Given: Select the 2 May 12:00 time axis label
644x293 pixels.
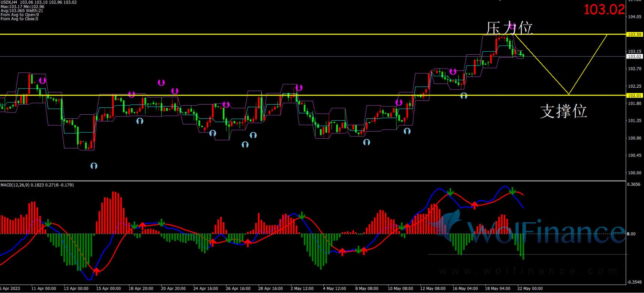Looking at the screenshot, I should 302,289.
